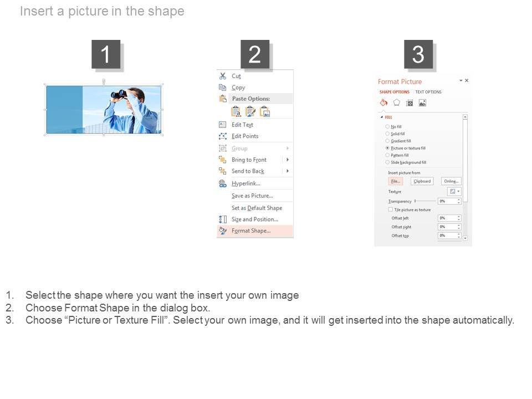Choose the paste as Picture clipboard icon
The width and height of the screenshot is (532, 399).
(x=265, y=111)
